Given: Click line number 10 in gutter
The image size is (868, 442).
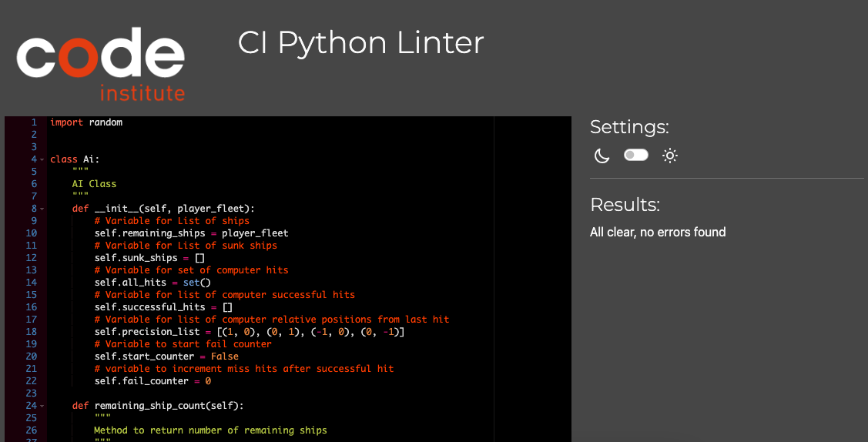Looking at the screenshot, I should pos(32,233).
